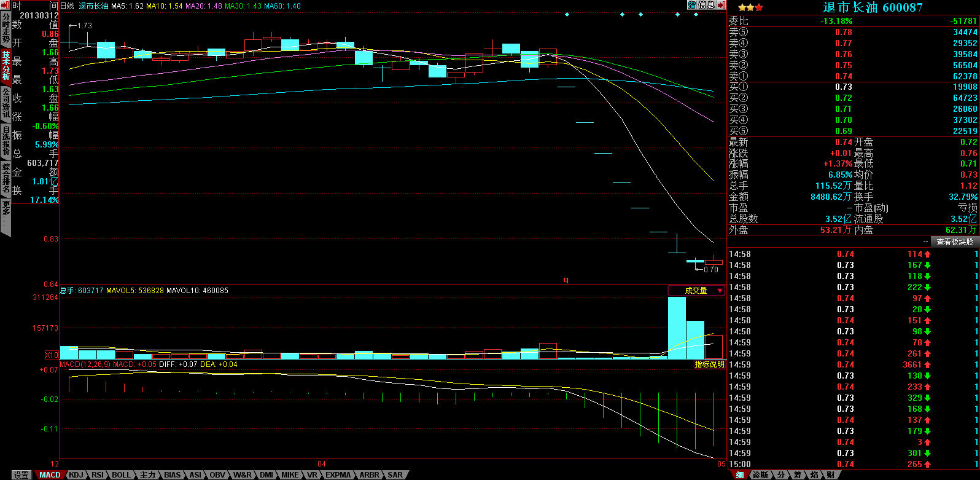Switch to the KDJ indicator tab
Screen dimensions: 980x480
(76, 475)
